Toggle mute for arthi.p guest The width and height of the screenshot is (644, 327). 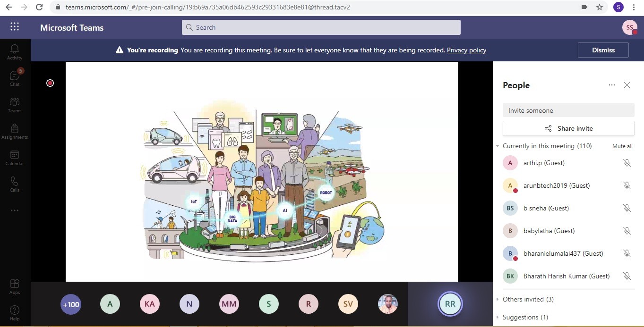(x=627, y=163)
